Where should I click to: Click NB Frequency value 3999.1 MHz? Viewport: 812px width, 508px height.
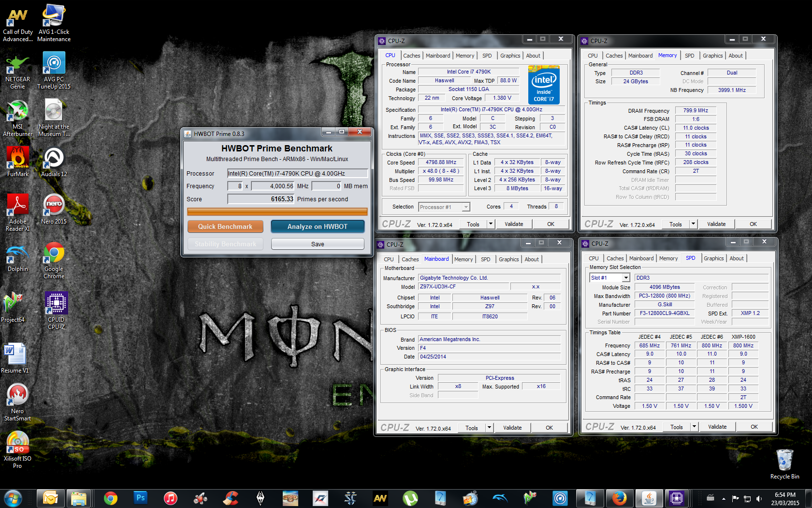point(732,90)
